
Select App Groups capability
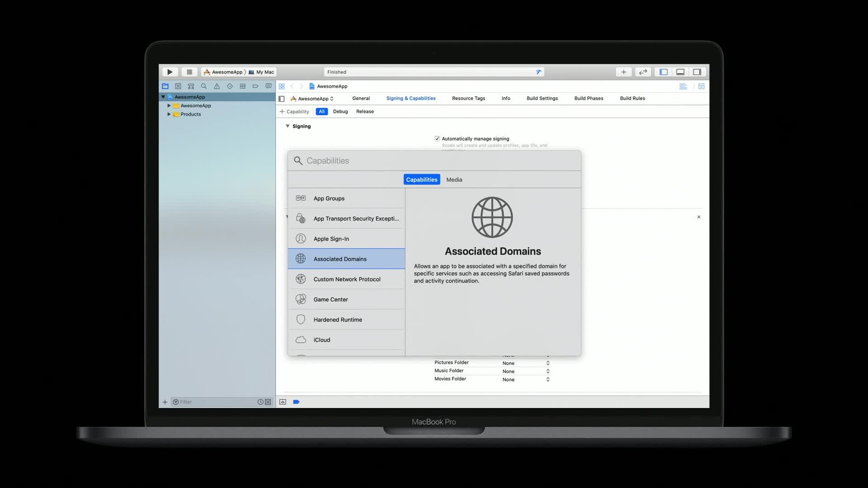pyautogui.click(x=346, y=198)
